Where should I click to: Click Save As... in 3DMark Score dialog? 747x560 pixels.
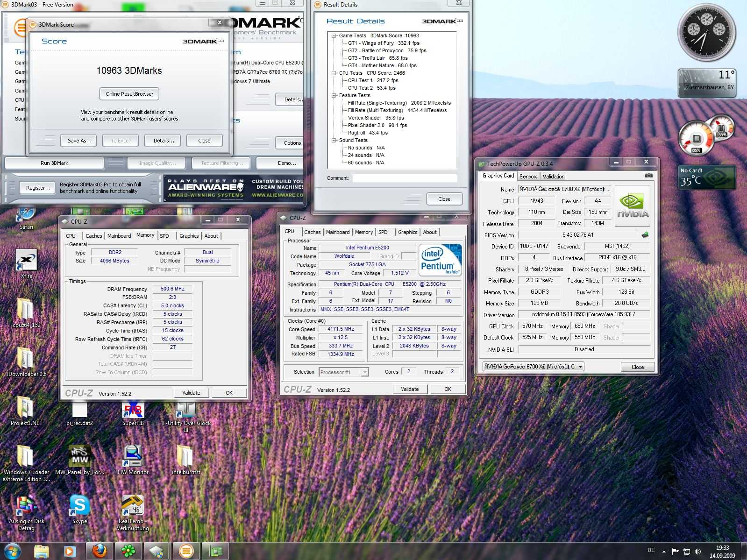pyautogui.click(x=78, y=141)
